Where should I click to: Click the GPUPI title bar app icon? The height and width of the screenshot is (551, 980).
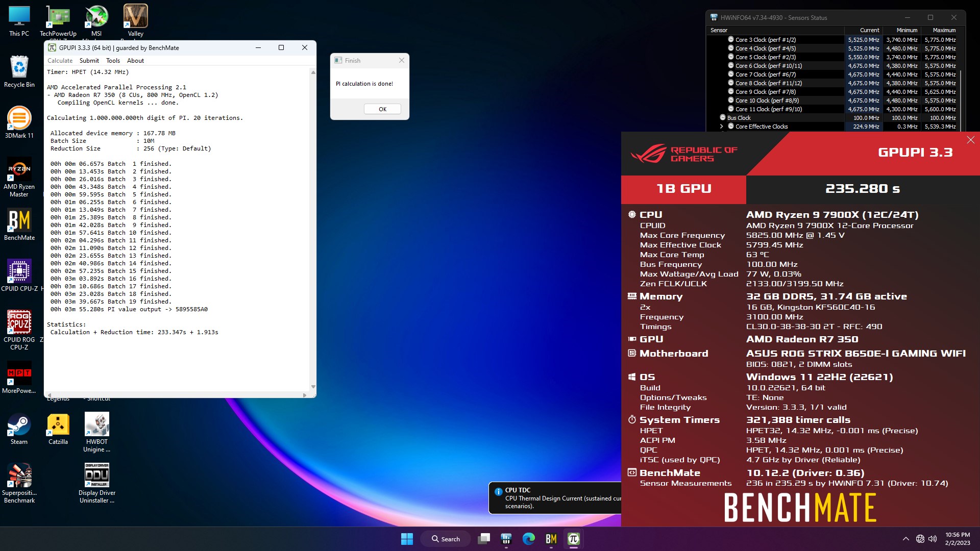(52, 47)
